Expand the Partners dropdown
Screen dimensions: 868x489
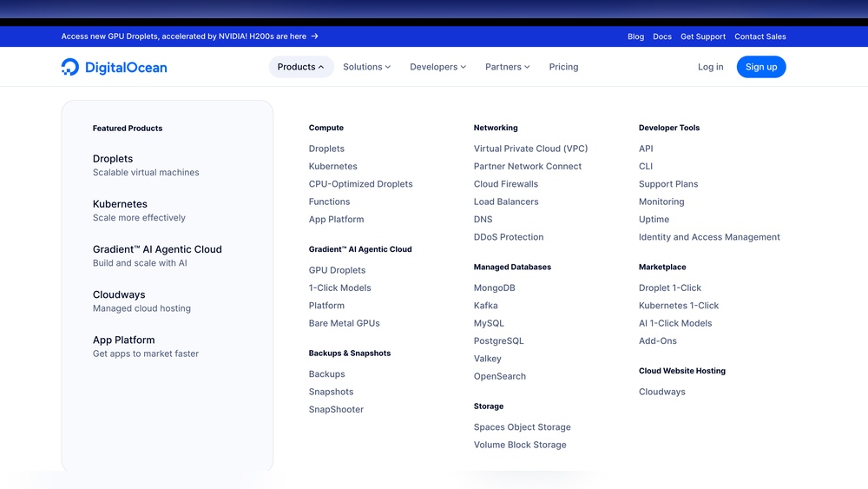click(507, 67)
